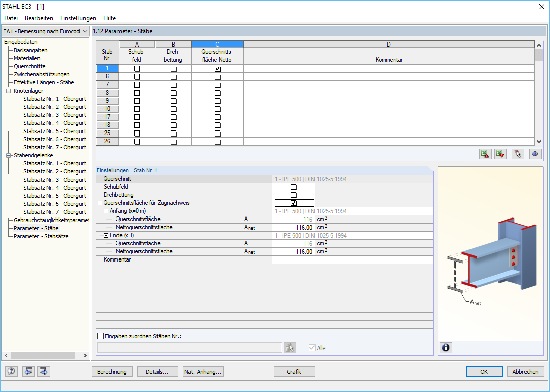Enable Querschnittsfläche Netto for Stab 6

217,76
